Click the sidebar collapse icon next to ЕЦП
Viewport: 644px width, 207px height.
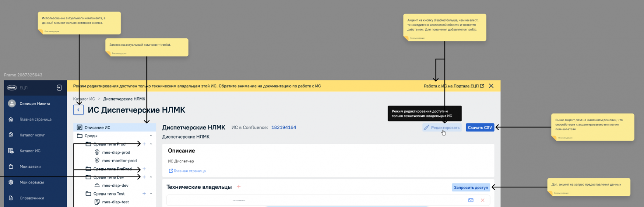click(x=59, y=88)
